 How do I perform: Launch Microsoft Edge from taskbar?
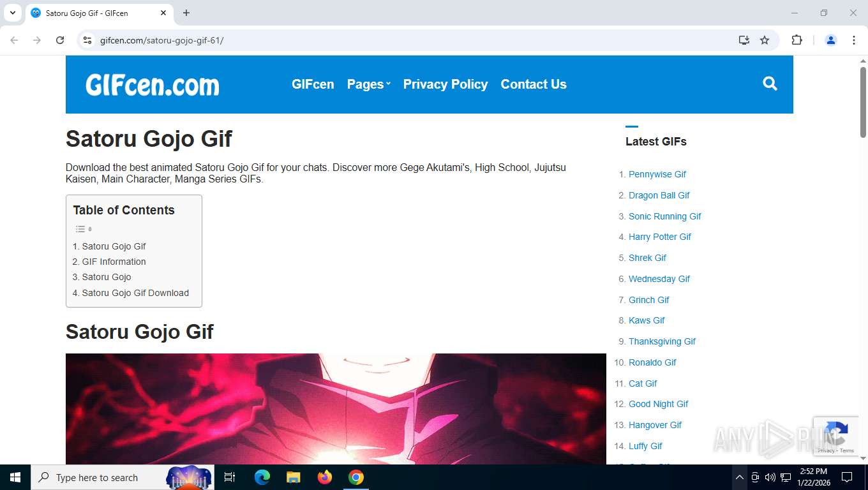(x=262, y=477)
